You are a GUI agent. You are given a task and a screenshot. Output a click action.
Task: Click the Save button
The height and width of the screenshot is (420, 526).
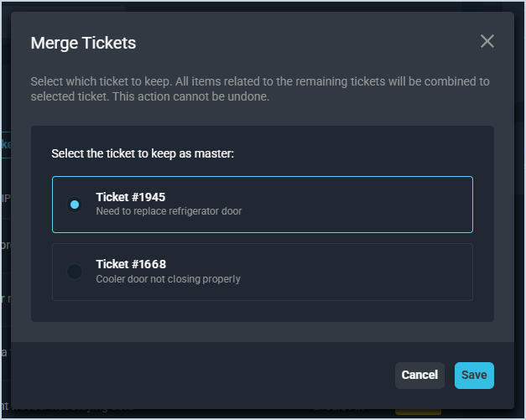(x=474, y=375)
